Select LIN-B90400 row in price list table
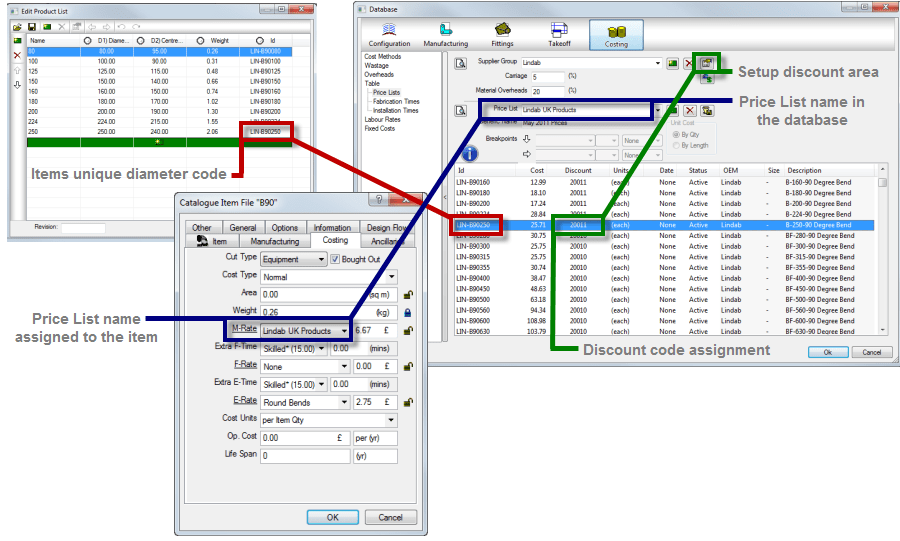This screenshot has height=541, width=900. point(664,278)
